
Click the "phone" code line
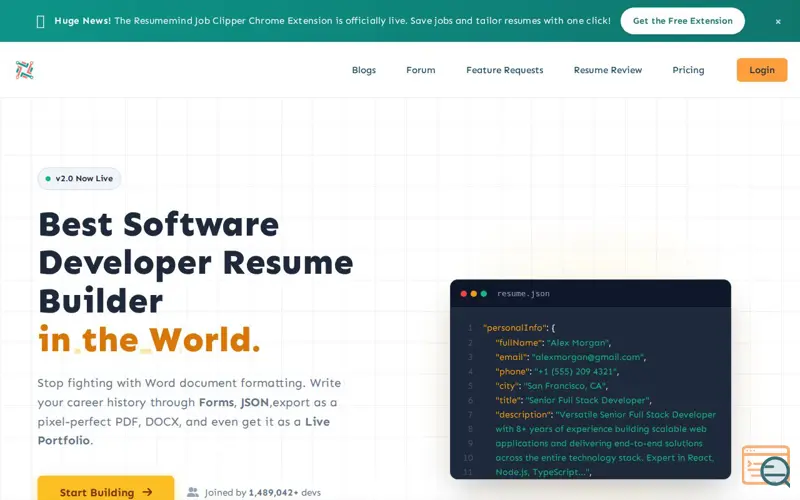click(x=557, y=371)
